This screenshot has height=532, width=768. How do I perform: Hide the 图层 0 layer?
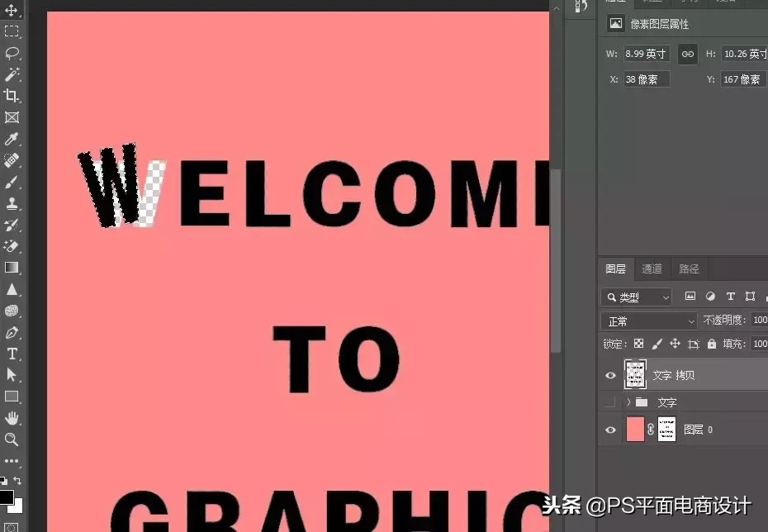coord(610,430)
